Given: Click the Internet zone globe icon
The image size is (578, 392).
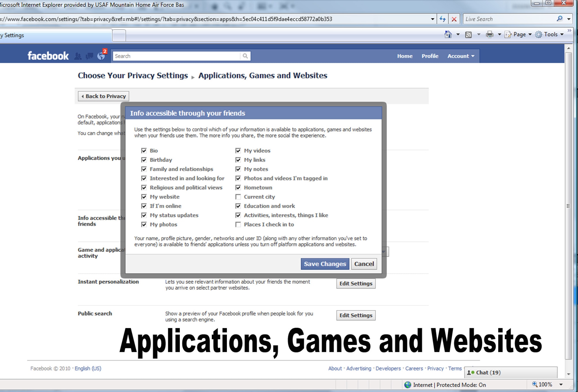Looking at the screenshot, I should coord(408,384).
